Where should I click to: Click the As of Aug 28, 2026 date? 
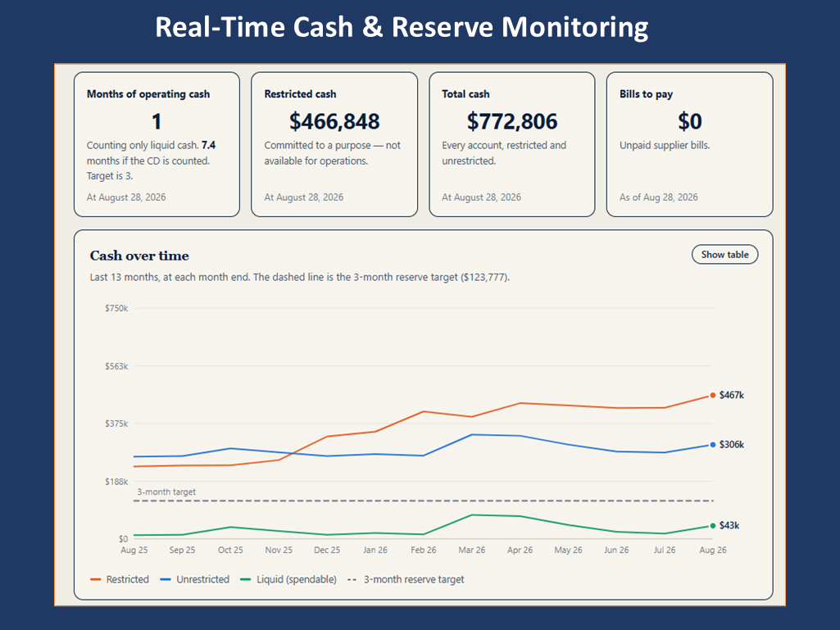(x=658, y=197)
